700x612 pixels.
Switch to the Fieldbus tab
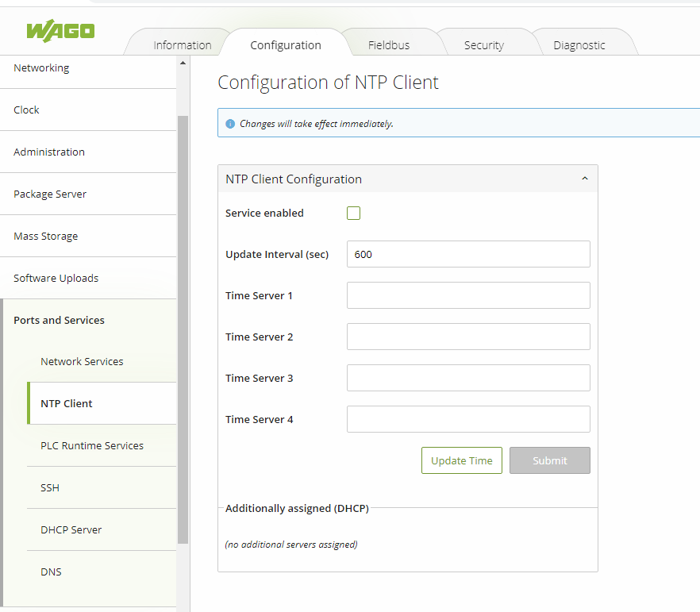pos(388,45)
